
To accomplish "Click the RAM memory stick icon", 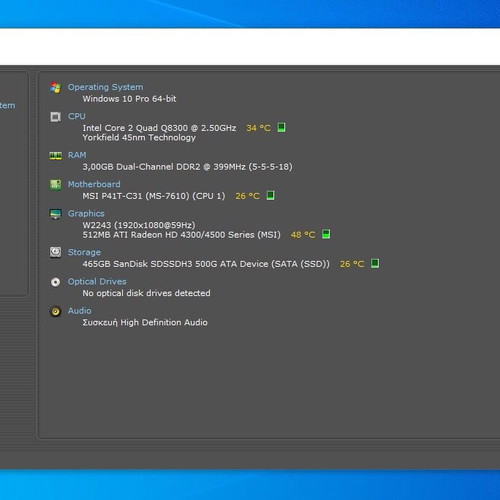I will (56, 156).
